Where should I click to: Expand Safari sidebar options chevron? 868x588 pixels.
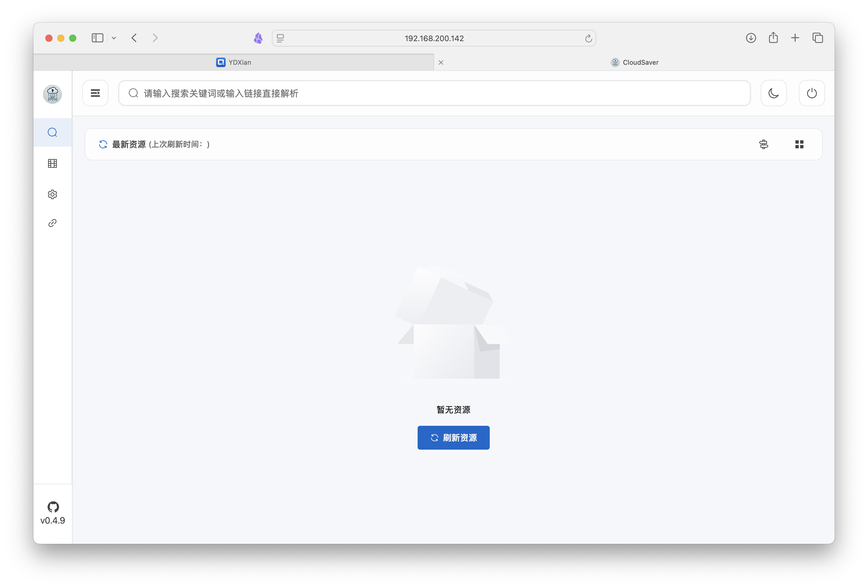click(x=114, y=38)
